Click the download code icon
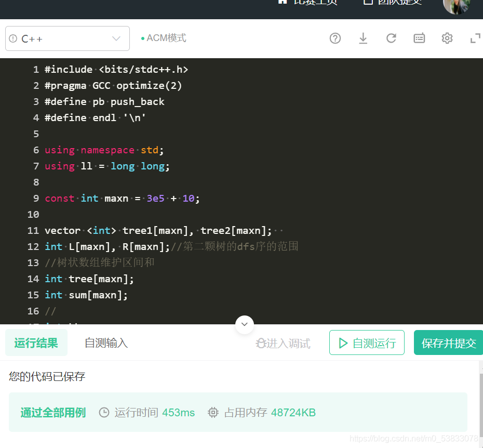This screenshot has width=483, height=448. 363,38
